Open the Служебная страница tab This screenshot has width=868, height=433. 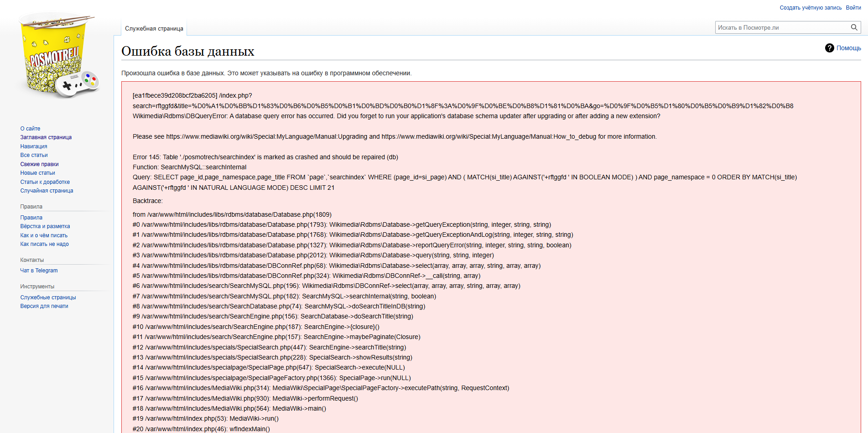pos(154,28)
